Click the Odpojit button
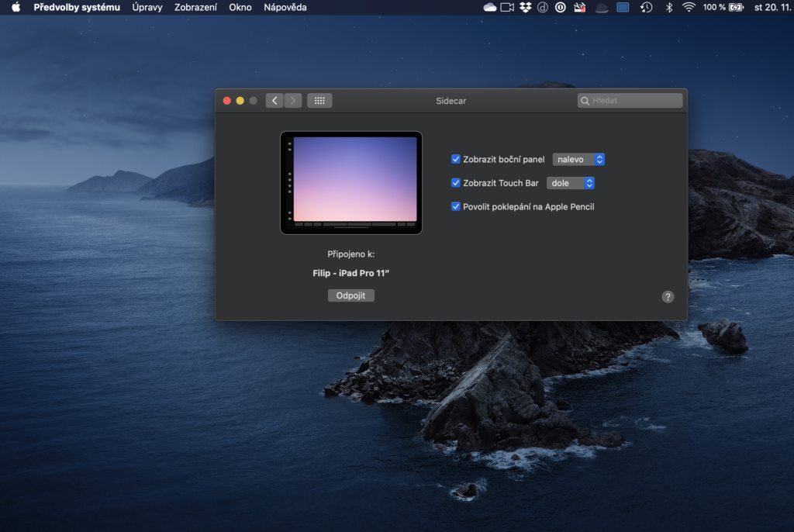794x532 pixels. pyautogui.click(x=351, y=295)
